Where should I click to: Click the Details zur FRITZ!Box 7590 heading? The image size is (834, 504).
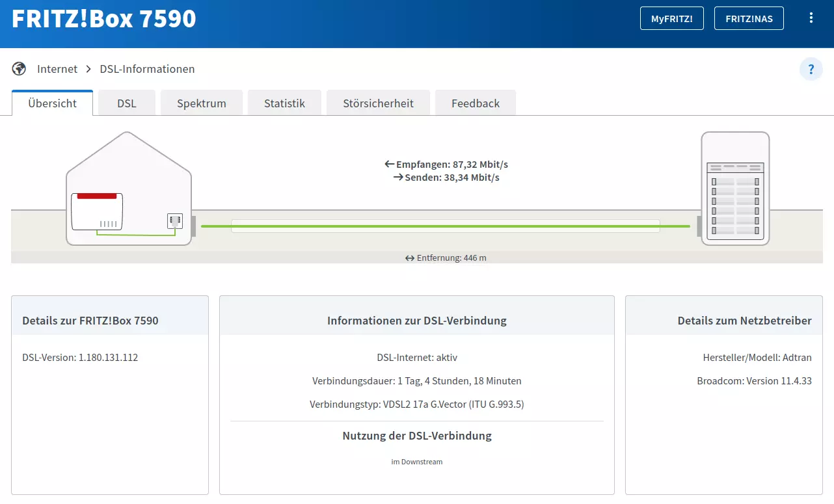(x=90, y=321)
